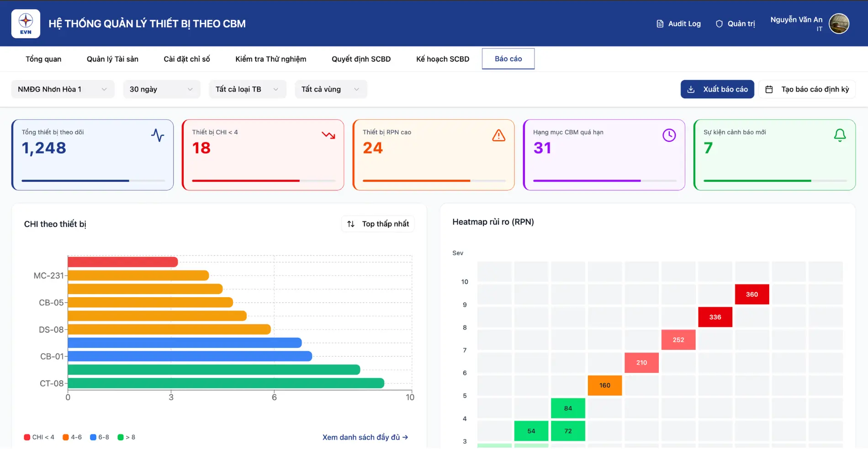Switch to the Tổng quan tab
Image resolution: width=868 pixels, height=449 pixels.
[43, 59]
